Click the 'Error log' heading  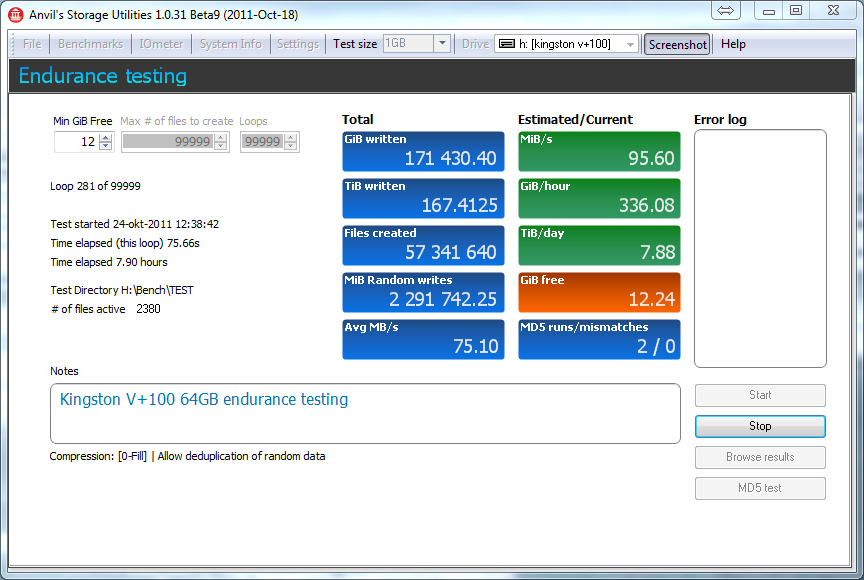coord(720,120)
